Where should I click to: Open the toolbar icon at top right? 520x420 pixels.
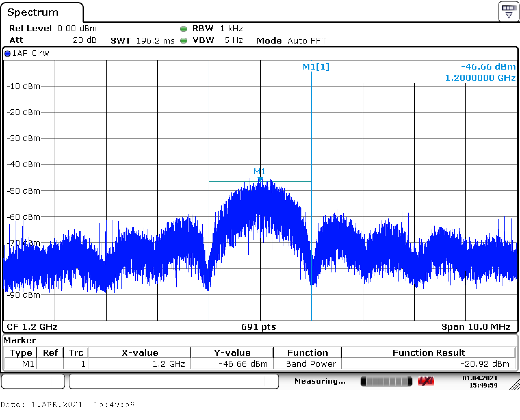tap(509, 11)
